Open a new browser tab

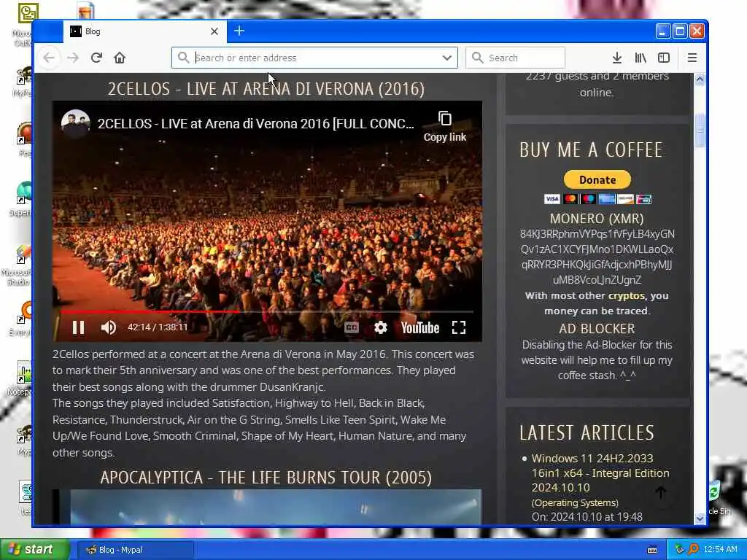click(239, 31)
